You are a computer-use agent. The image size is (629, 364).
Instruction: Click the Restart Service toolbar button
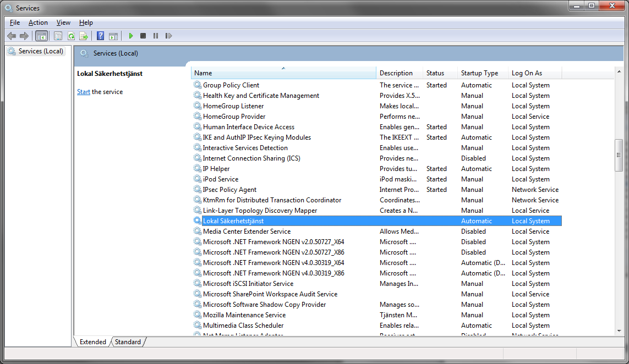pos(168,36)
